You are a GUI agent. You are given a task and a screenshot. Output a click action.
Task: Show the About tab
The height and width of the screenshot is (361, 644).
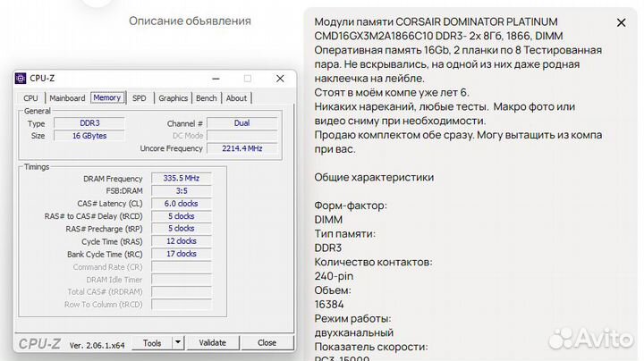click(236, 98)
